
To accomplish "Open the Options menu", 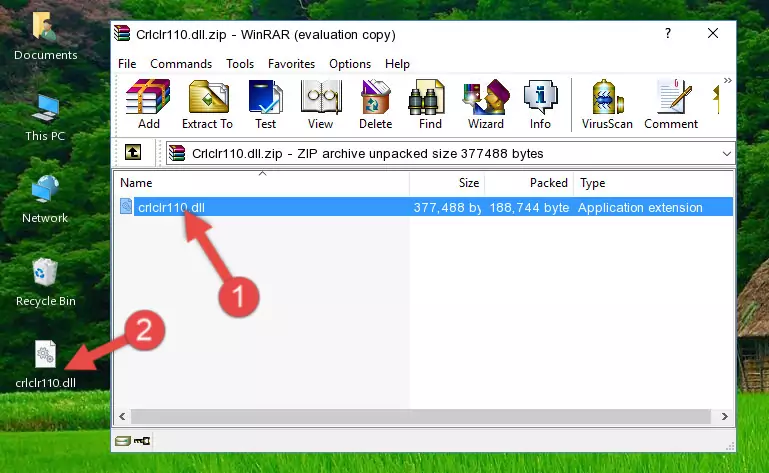I will tap(350, 64).
